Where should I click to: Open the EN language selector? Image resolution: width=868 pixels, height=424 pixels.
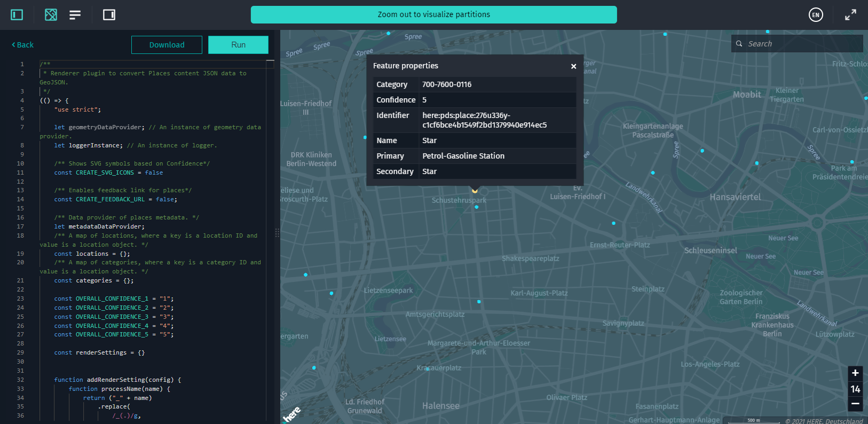(x=816, y=15)
